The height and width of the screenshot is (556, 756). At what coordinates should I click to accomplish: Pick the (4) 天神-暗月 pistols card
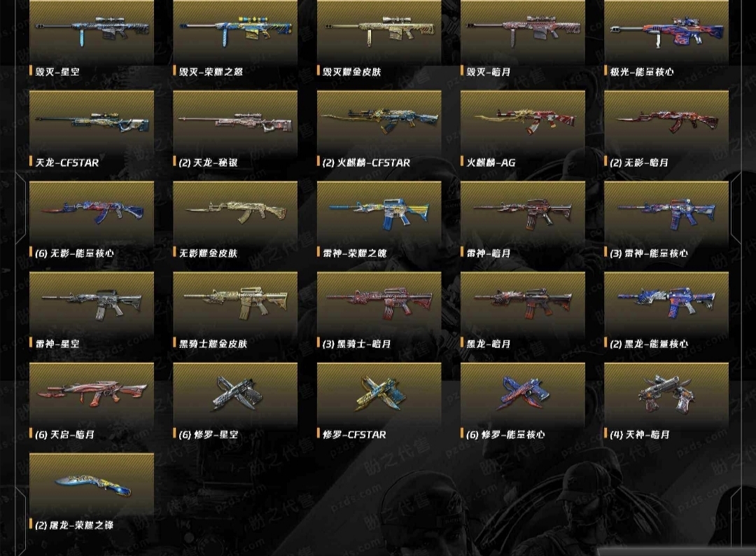666,401
